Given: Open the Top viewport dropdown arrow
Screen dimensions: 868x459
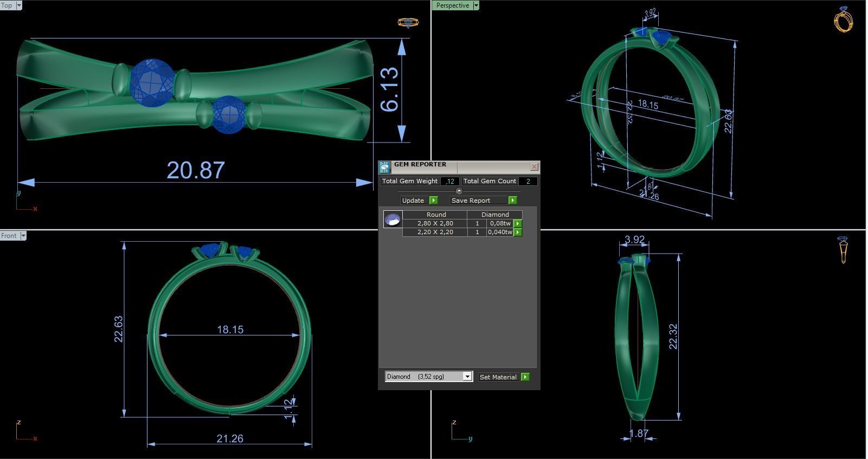Looking at the screenshot, I should click(19, 5).
